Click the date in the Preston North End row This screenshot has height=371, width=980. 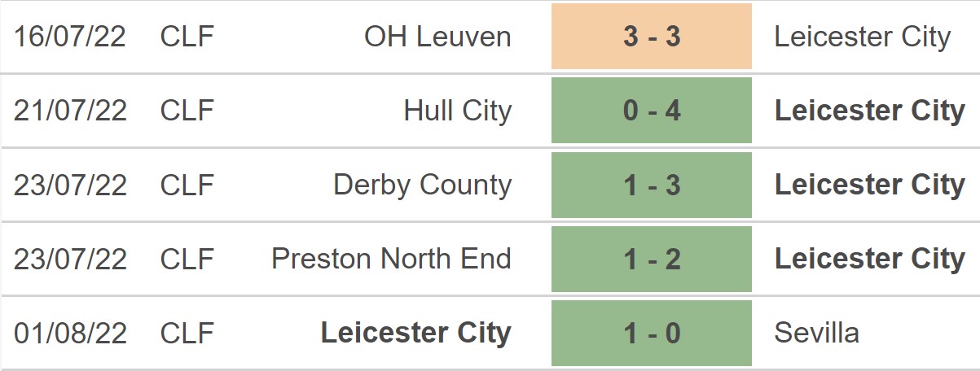[70, 259]
